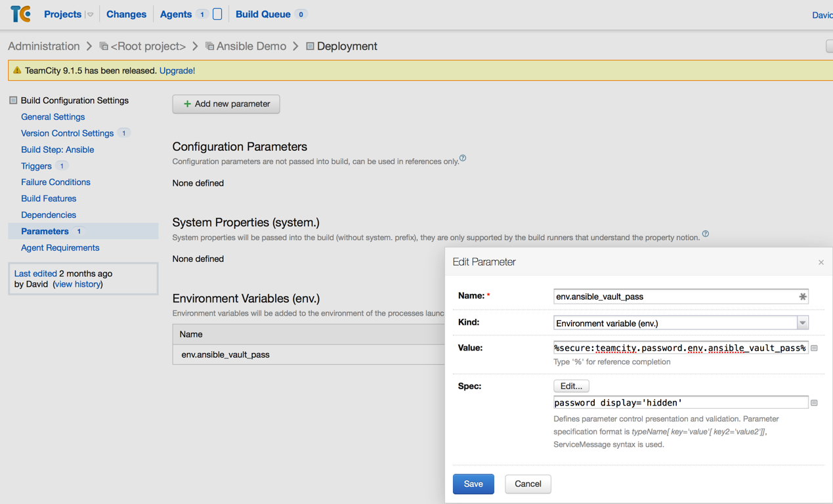The width and height of the screenshot is (833, 504).
Task: Open Version Control Settings
Action: point(67,133)
